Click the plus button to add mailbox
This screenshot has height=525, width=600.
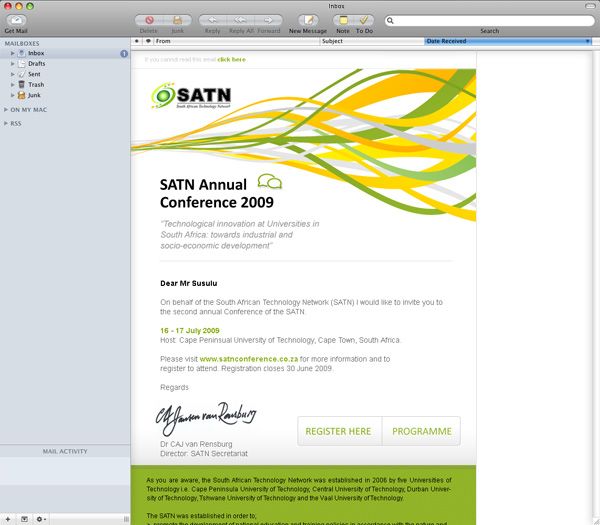coord(8,519)
